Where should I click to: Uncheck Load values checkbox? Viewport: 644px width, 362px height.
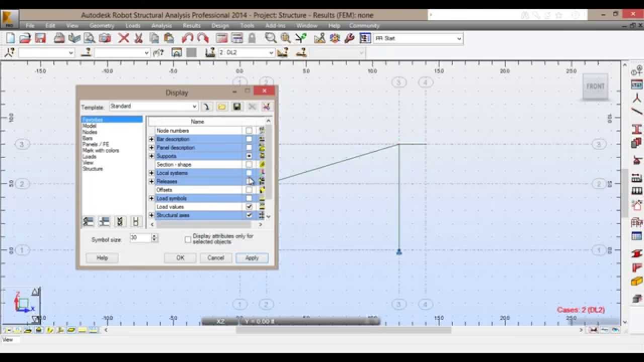[x=249, y=207]
